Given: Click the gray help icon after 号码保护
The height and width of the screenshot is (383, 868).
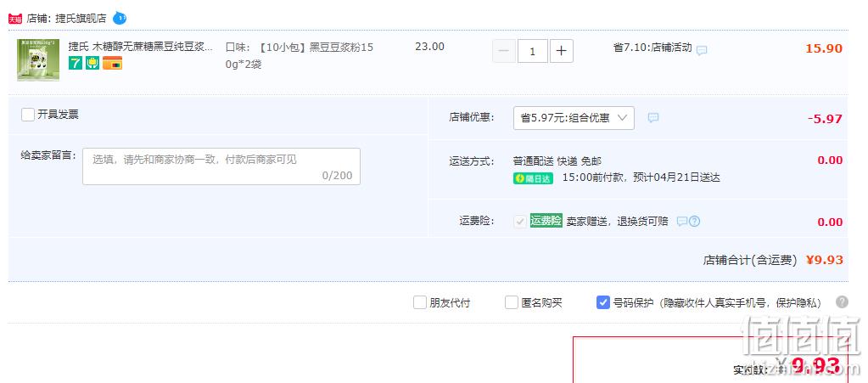Looking at the screenshot, I should 842,302.
